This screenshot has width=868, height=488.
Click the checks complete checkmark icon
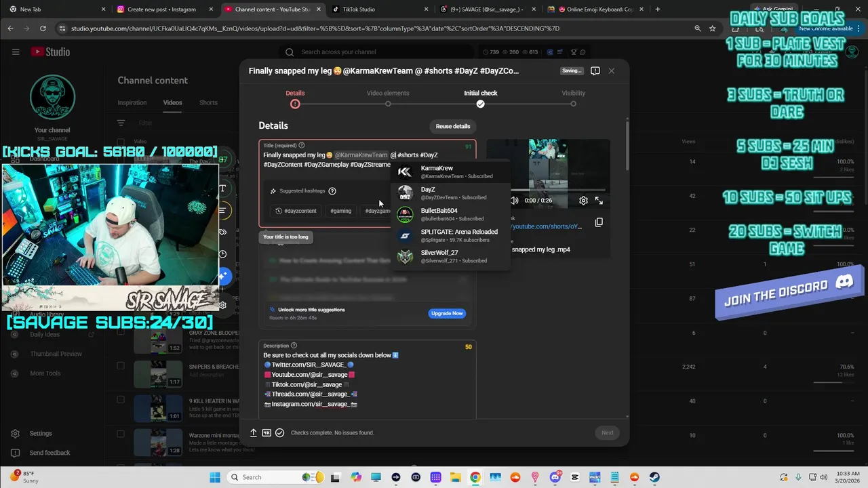tap(279, 432)
